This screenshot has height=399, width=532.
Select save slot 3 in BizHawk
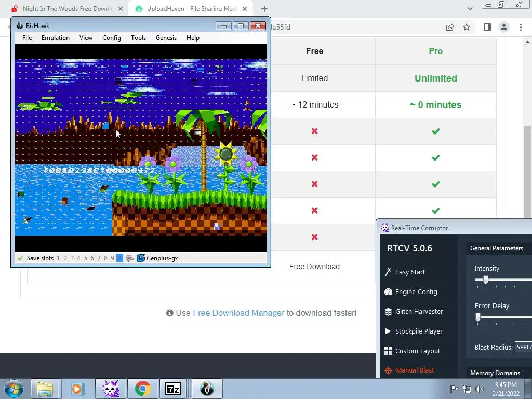72,258
